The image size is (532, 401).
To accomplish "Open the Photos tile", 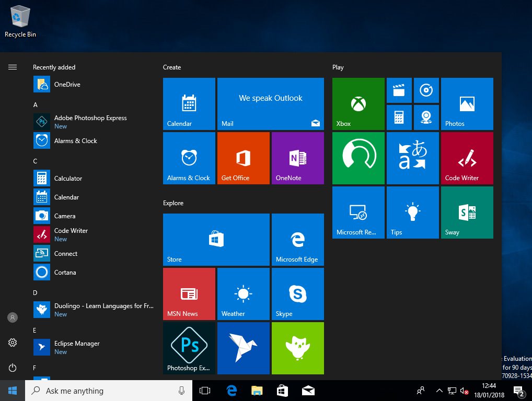I will tap(467, 104).
